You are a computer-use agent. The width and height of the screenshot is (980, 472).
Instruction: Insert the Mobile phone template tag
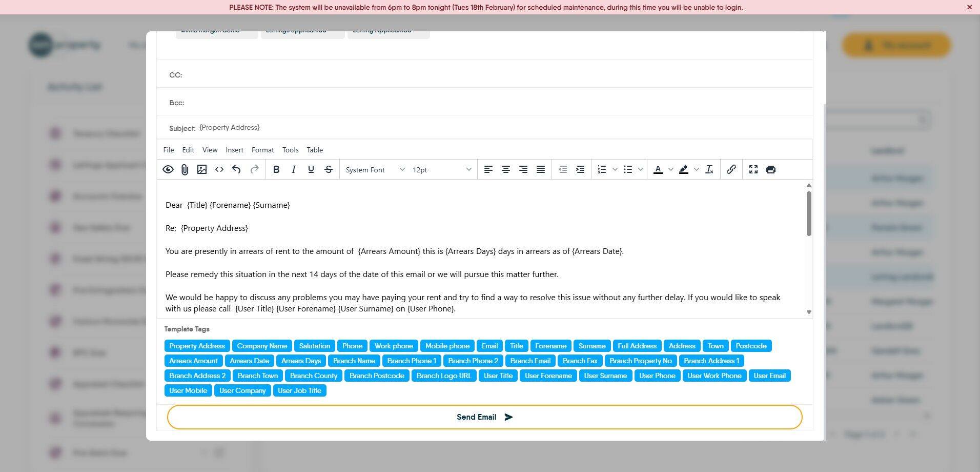tap(447, 346)
